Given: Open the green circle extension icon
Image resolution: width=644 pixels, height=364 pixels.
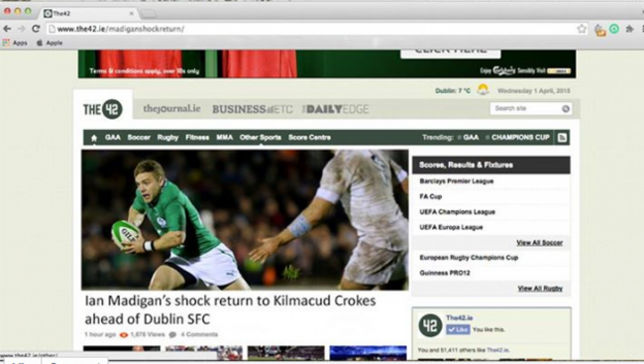Looking at the screenshot, I should pos(614,29).
